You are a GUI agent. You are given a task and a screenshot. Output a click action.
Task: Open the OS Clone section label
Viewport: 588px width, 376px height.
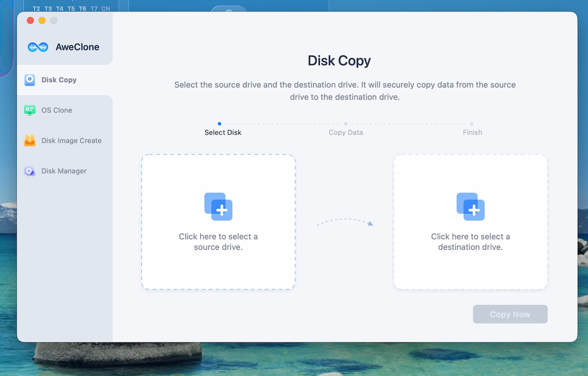[57, 110]
